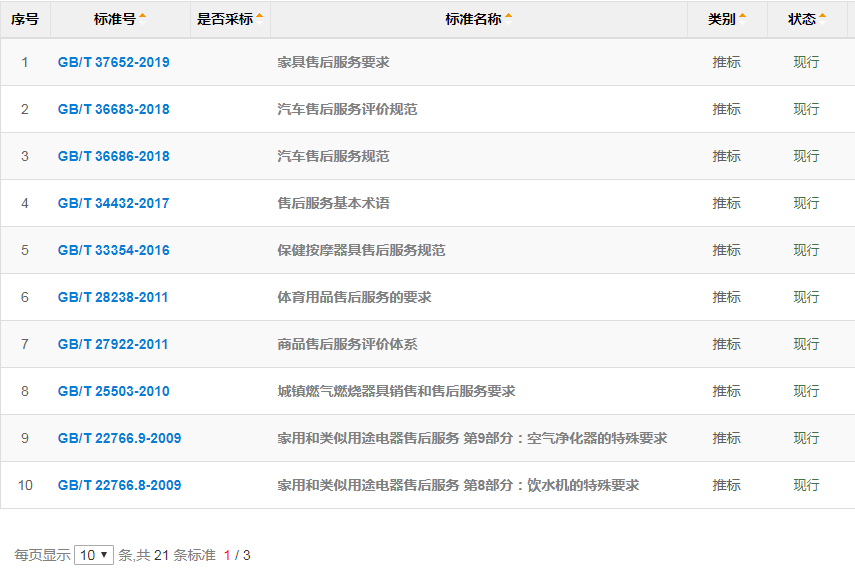Click the 序号 column header

click(x=25, y=19)
